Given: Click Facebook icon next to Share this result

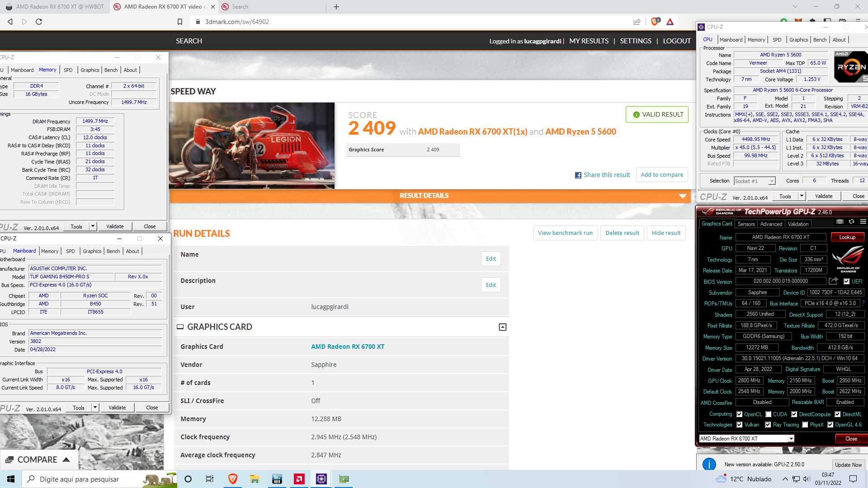Looking at the screenshot, I should (578, 175).
